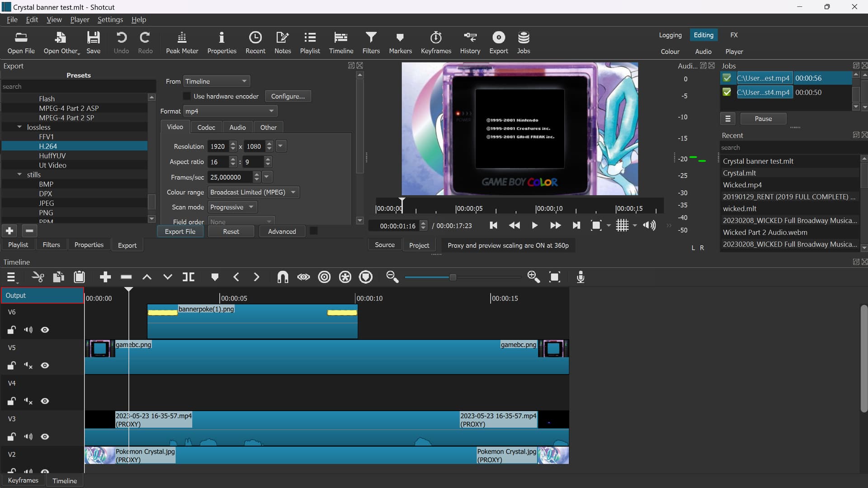The height and width of the screenshot is (488, 868).
Task: Open resolution presets dropdown arrow
Action: point(280,146)
